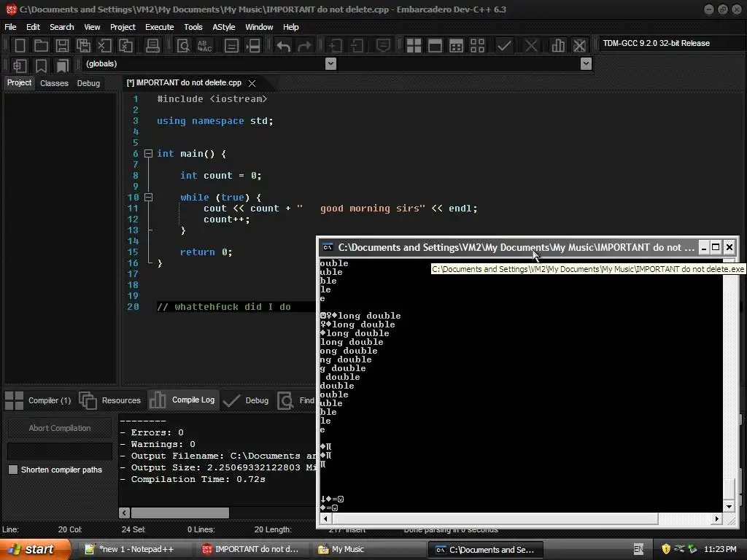Open the File menu
This screenshot has width=747, height=560.
click(10, 27)
